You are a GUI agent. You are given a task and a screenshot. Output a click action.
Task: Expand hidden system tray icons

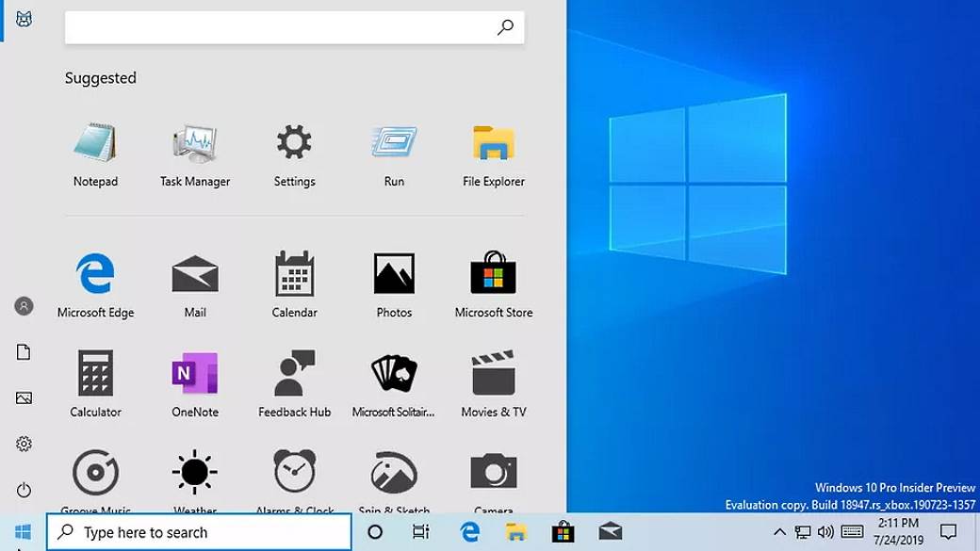click(x=780, y=531)
